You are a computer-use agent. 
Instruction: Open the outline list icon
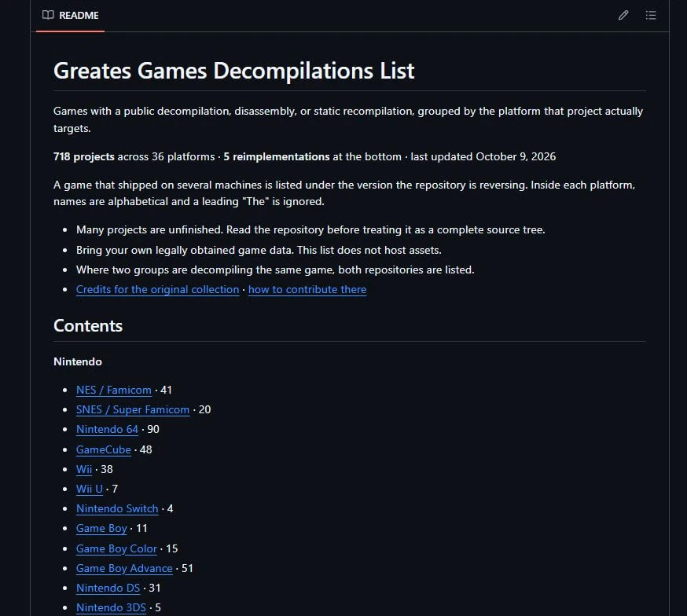tap(651, 16)
